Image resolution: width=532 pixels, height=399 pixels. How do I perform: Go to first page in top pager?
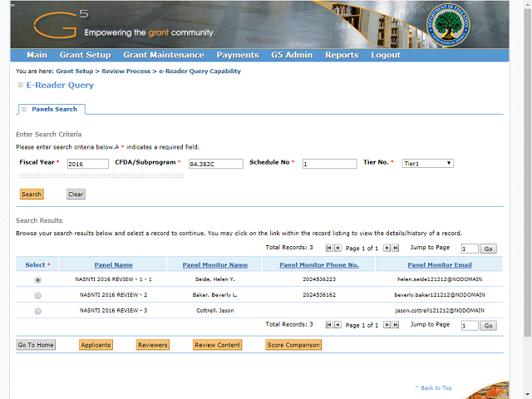(x=329, y=248)
